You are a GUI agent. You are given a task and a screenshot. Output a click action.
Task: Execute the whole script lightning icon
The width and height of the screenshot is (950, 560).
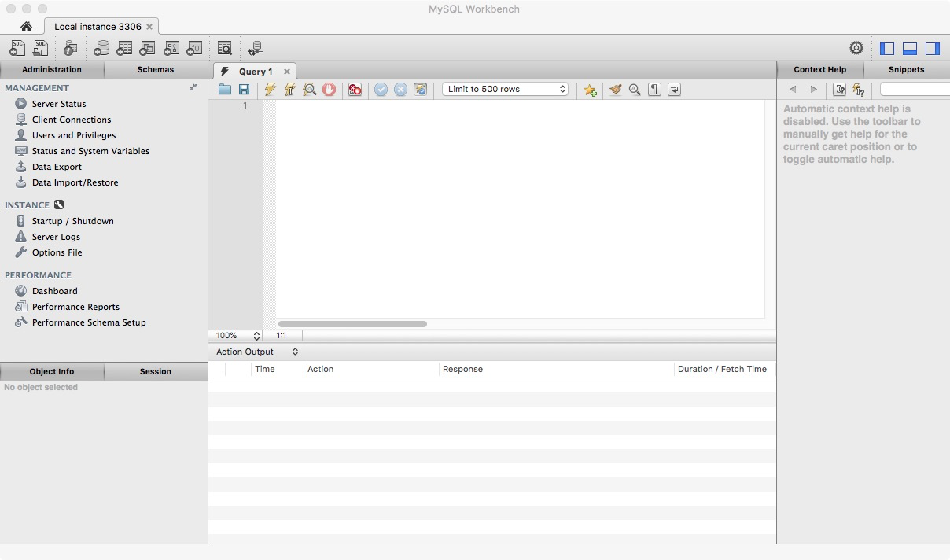pyautogui.click(x=271, y=90)
